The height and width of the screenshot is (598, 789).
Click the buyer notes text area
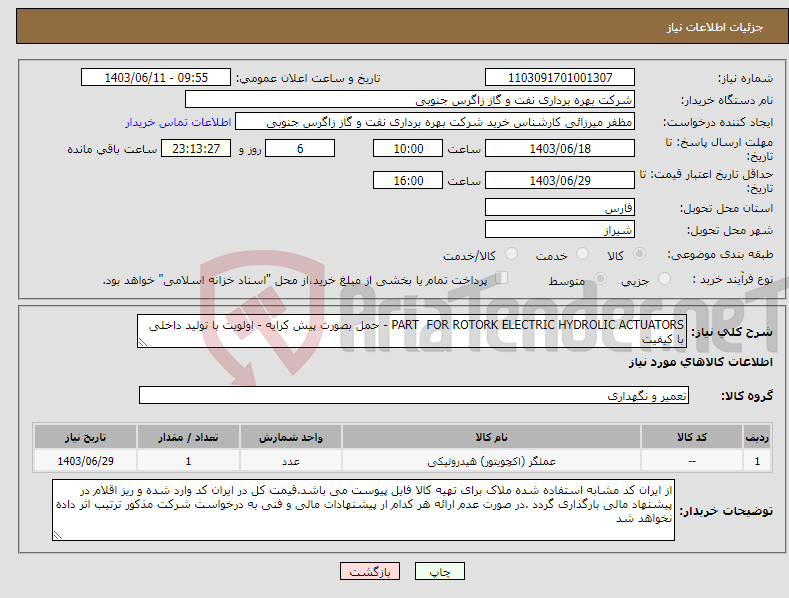click(x=363, y=510)
